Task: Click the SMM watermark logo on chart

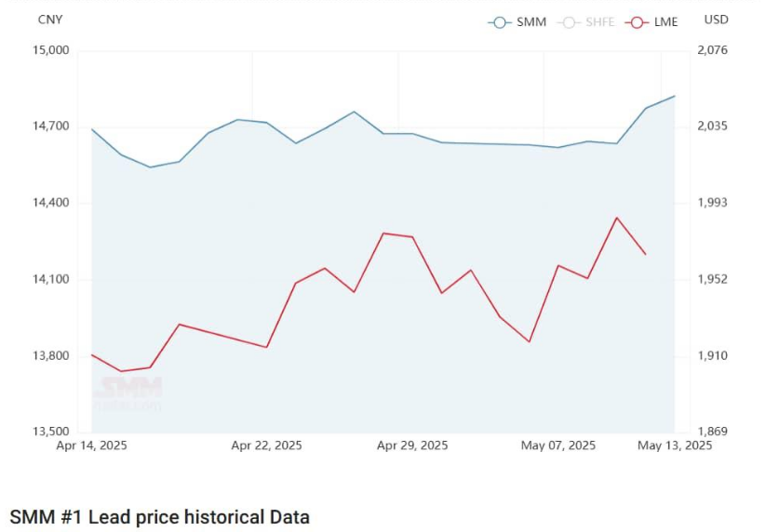Action: 127,392
